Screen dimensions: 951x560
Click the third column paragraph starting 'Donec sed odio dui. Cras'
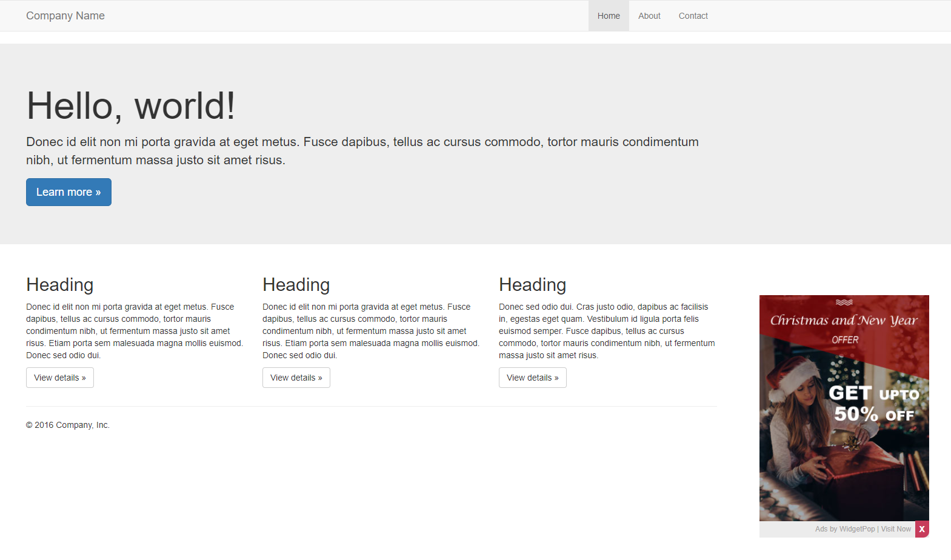[607, 331]
